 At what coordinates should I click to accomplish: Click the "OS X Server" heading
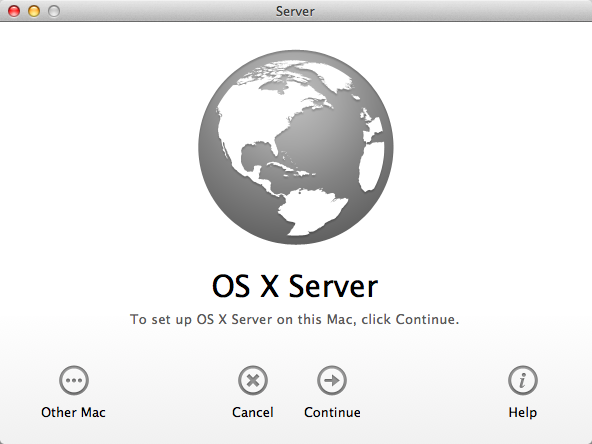[x=295, y=286]
